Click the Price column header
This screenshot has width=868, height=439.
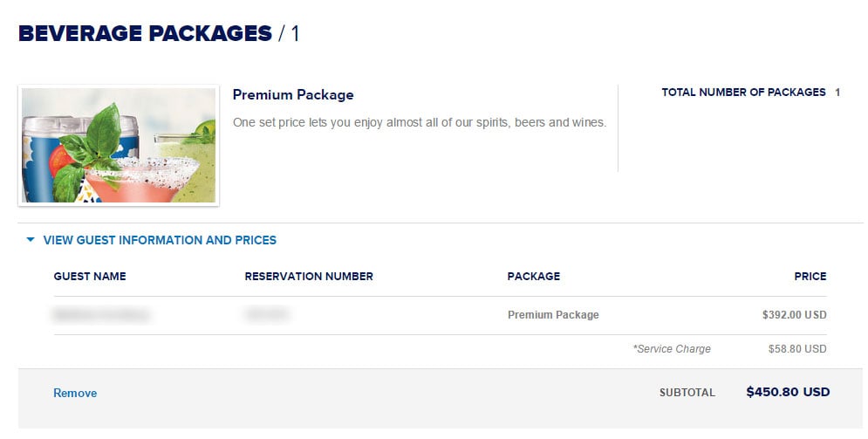pos(810,277)
